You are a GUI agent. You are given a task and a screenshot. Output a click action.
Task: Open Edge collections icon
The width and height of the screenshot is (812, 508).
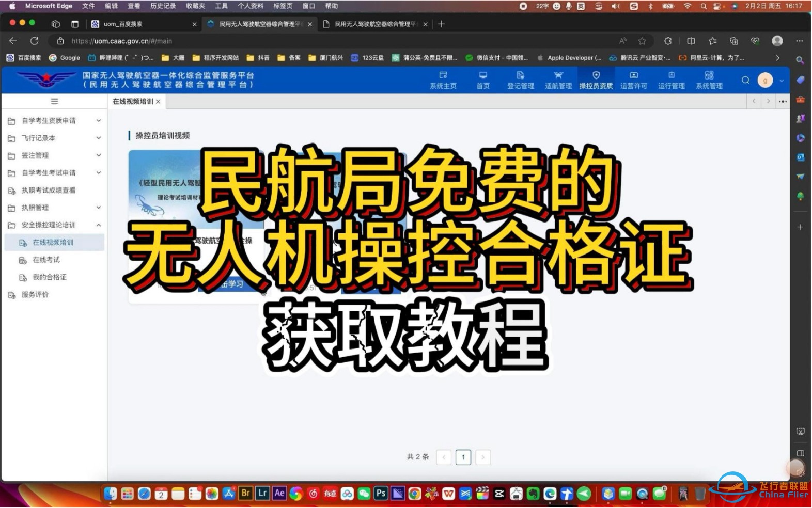click(734, 41)
